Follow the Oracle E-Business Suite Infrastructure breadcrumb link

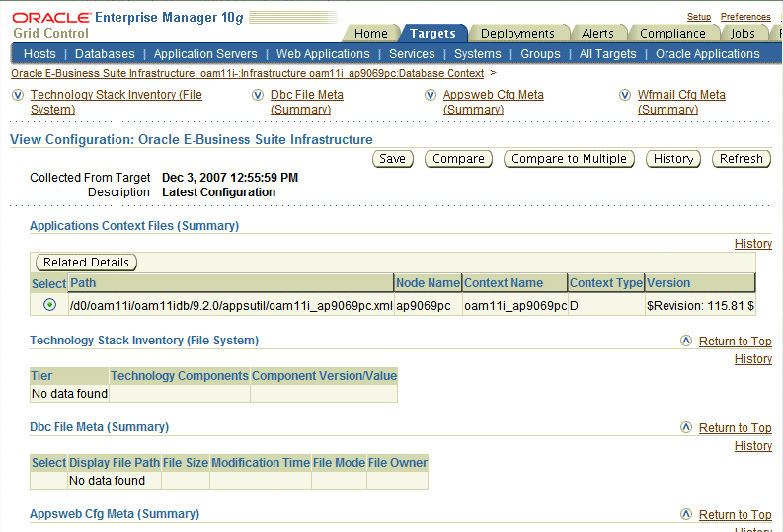coord(247,73)
